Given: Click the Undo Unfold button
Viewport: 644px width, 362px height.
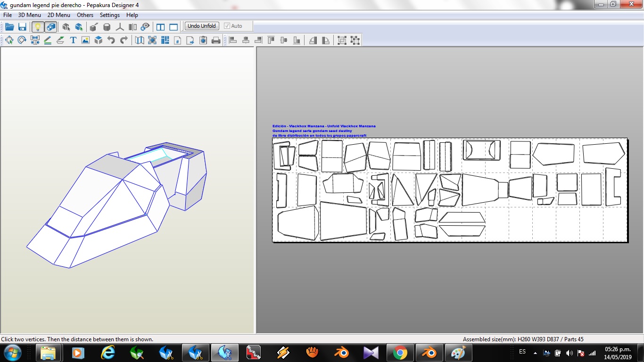Looking at the screenshot, I should 202,26.
